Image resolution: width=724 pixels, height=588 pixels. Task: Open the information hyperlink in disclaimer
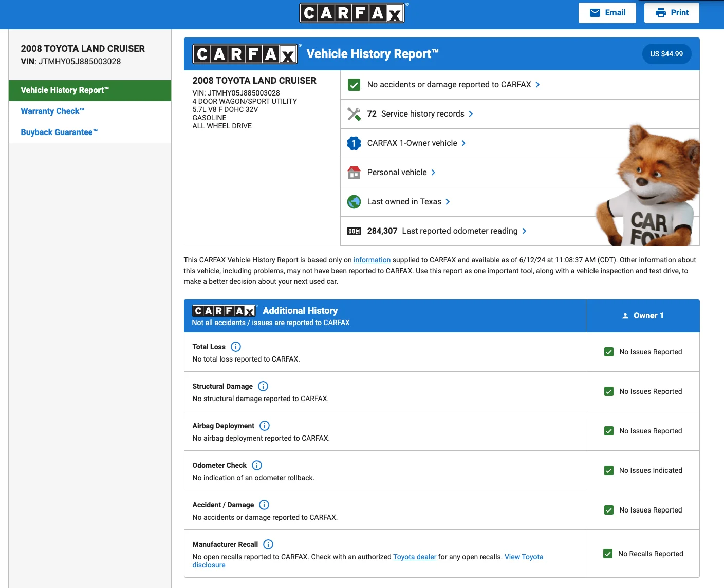pos(372,260)
